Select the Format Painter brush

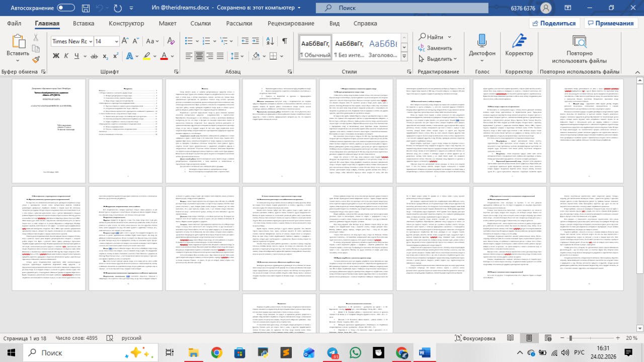click(36, 59)
